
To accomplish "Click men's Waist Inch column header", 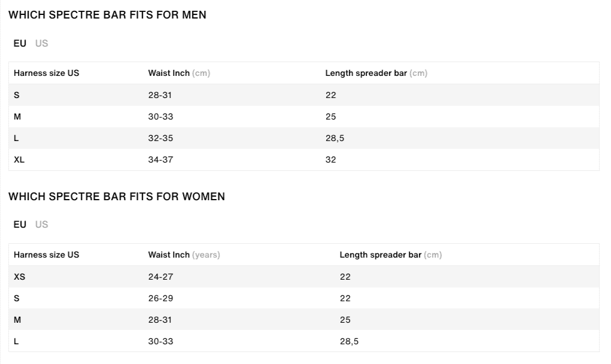I will point(179,73).
